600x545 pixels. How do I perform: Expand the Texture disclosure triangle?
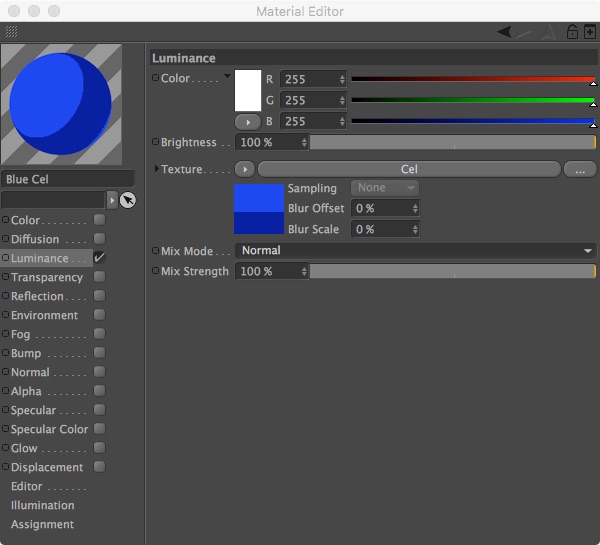pos(156,169)
